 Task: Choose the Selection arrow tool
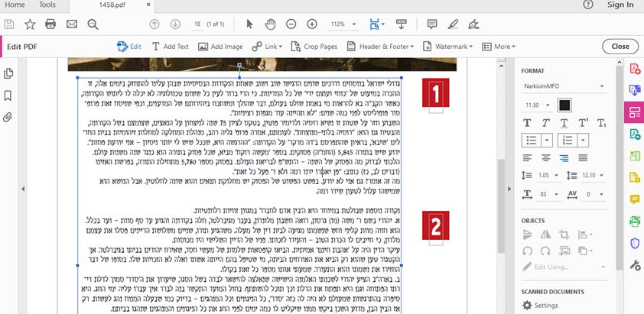coord(249,24)
